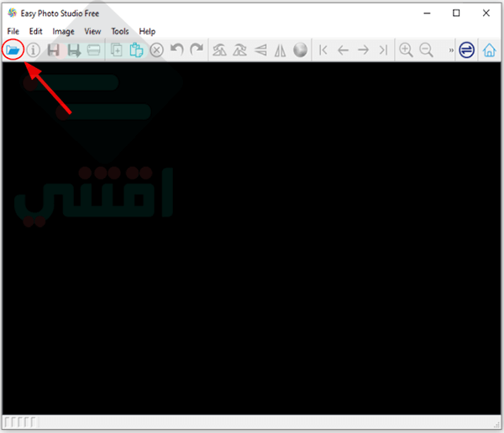Viewport: 504px width, 433px height.
Task: Click the Paste clipboard icon
Action: pos(136,50)
